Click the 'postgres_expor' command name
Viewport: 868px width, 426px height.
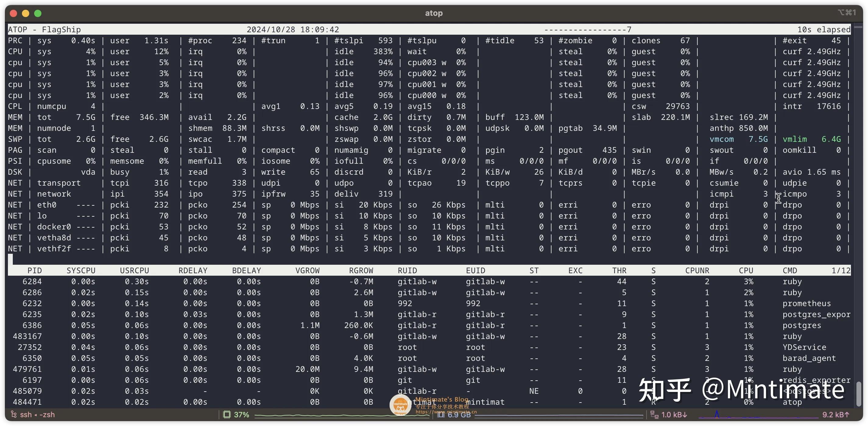pos(817,315)
